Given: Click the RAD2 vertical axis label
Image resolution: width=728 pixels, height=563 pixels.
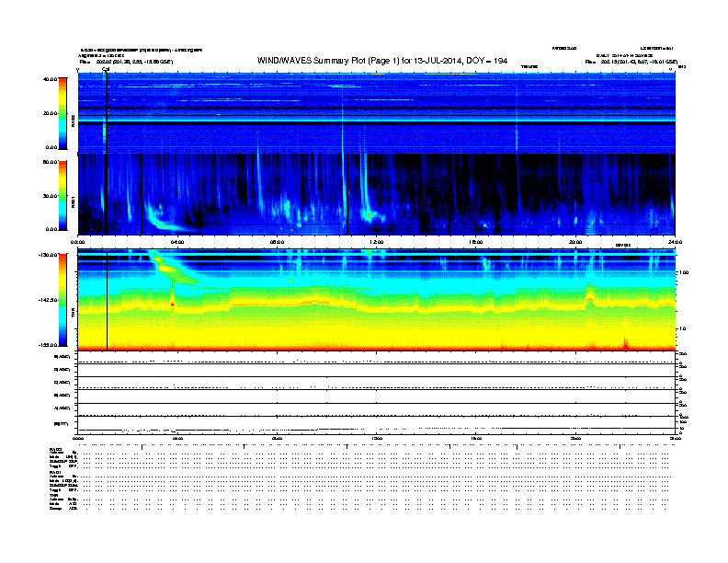Looking at the screenshot, I should tap(73, 121).
